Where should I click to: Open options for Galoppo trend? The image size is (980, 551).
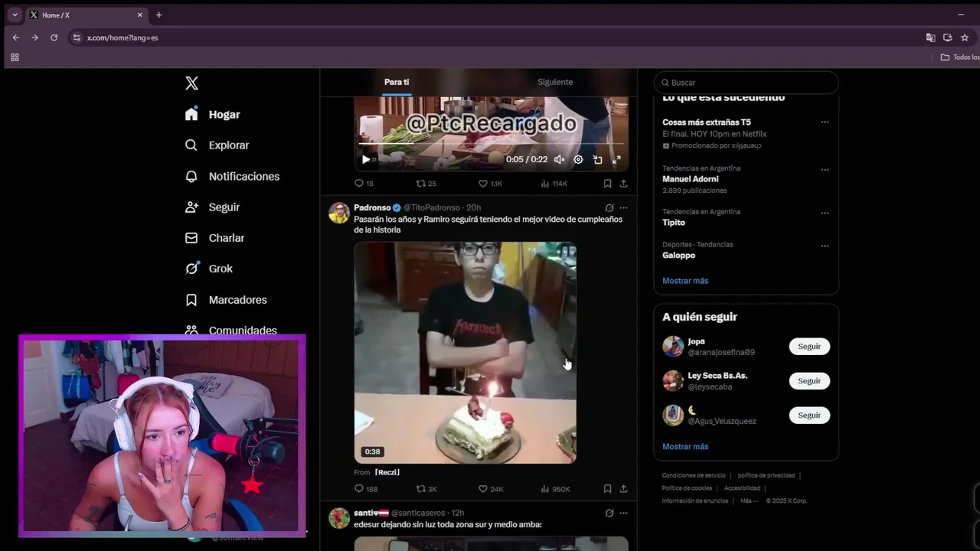tap(825, 246)
